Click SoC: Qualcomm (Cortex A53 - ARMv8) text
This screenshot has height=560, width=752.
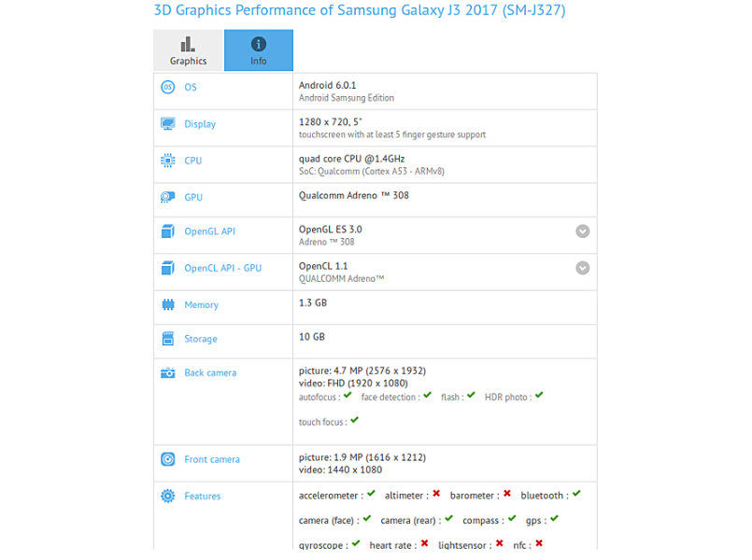(372, 172)
